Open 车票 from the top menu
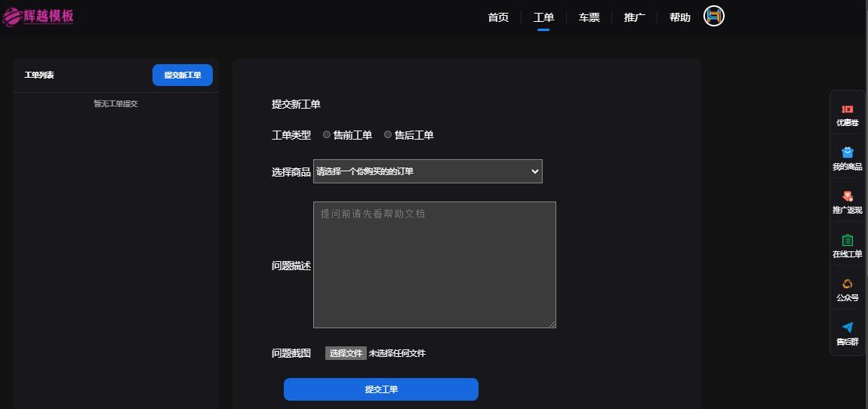Screen dimensions: 868x409 tap(589, 17)
